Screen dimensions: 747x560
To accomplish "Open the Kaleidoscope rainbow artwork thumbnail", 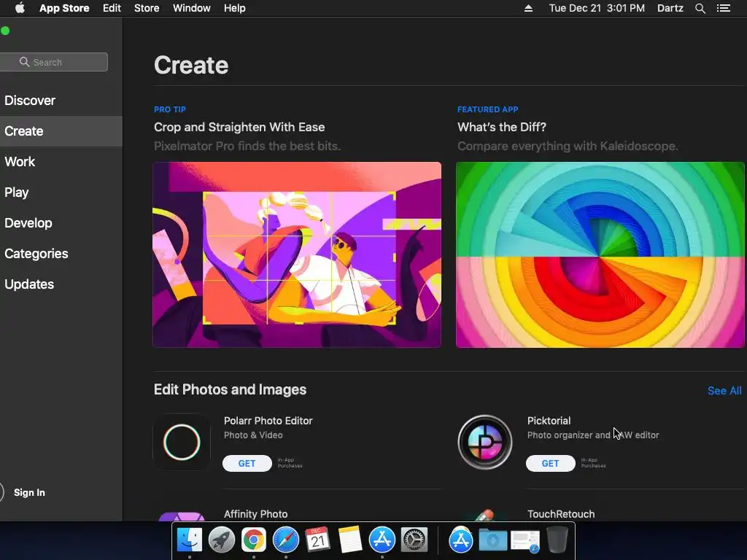I will click(x=600, y=254).
